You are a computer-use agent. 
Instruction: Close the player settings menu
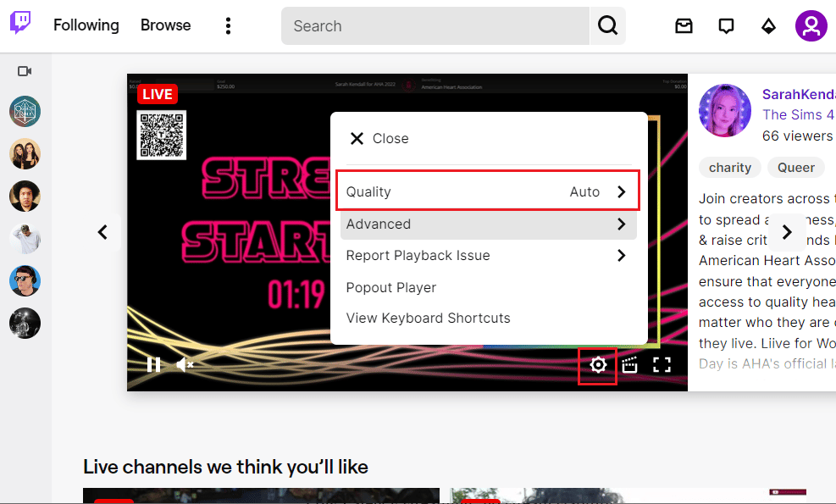pos(379,139)
